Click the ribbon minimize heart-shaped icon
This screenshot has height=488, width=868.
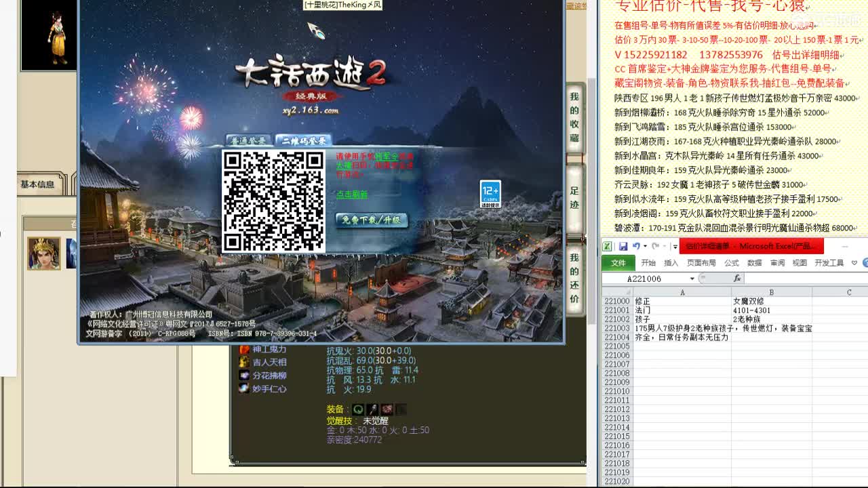(854, 263)
